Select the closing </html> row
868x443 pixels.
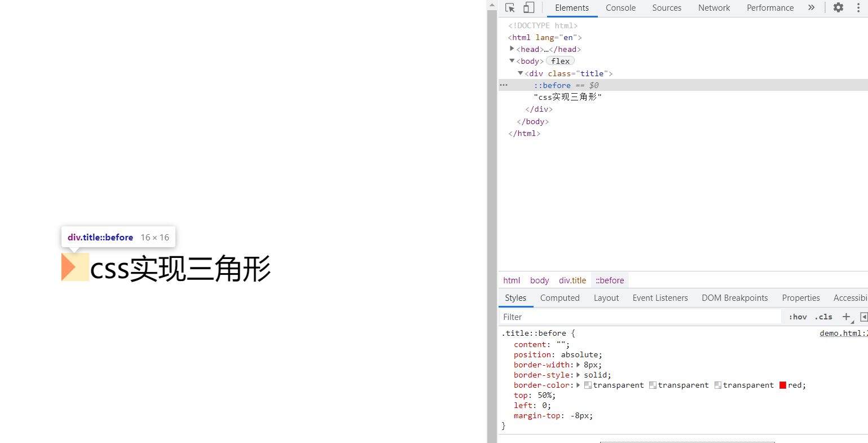525,134
